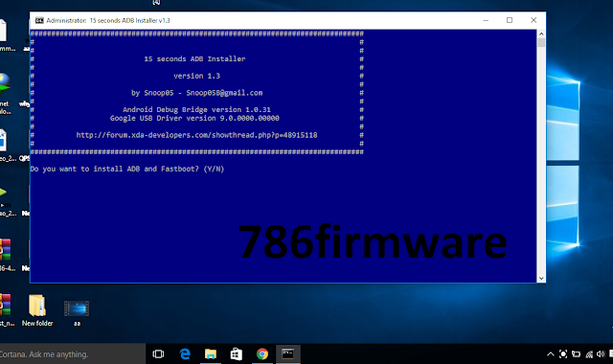Open File Explorer from the taskbar
613x364 pixels.
pos(211,354)
